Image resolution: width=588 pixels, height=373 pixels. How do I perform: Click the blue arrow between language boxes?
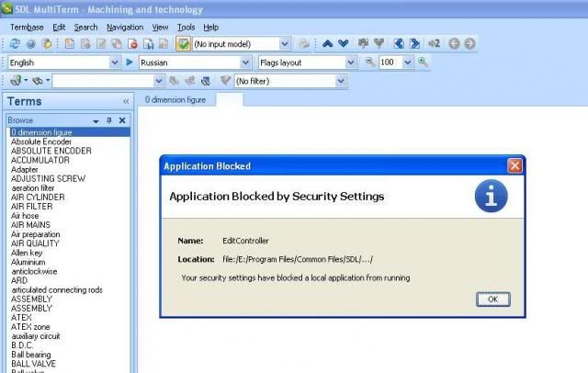130,62
